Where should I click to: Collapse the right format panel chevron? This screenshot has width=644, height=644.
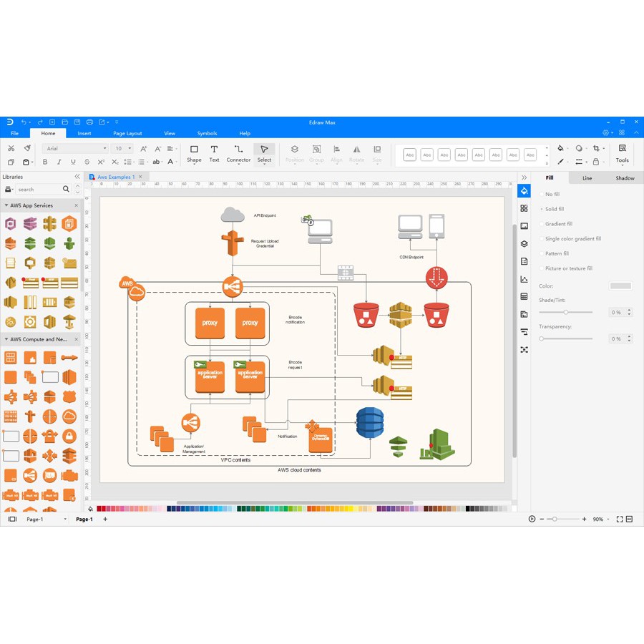click(524, 177)
